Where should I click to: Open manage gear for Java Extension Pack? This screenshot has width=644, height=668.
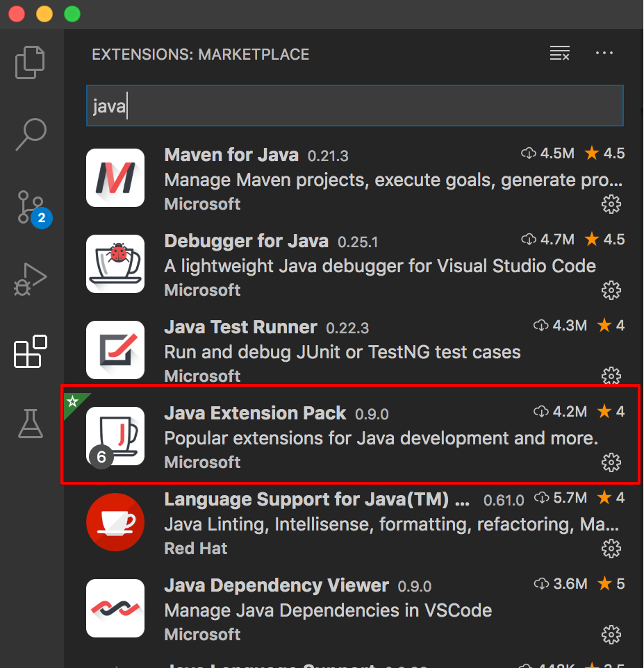611,462
